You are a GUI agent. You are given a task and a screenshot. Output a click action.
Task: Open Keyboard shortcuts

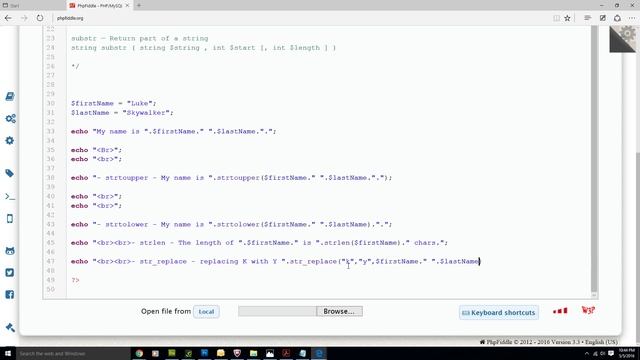click(498, 313)
